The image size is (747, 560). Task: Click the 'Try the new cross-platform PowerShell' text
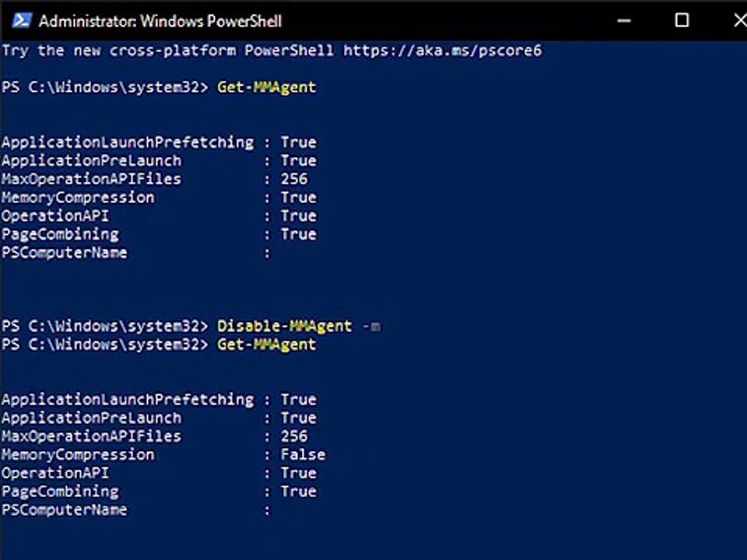click(x=167, y=51)
